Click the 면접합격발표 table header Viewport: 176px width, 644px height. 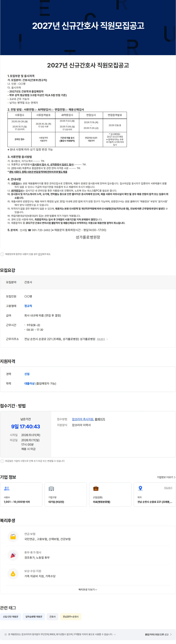(115, 115)
